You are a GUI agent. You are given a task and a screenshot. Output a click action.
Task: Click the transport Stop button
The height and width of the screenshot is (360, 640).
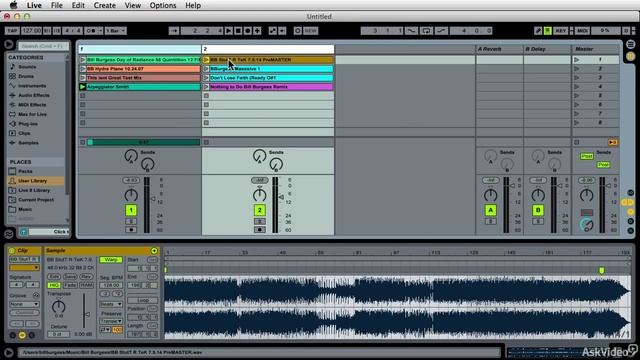tap(238, 31)
